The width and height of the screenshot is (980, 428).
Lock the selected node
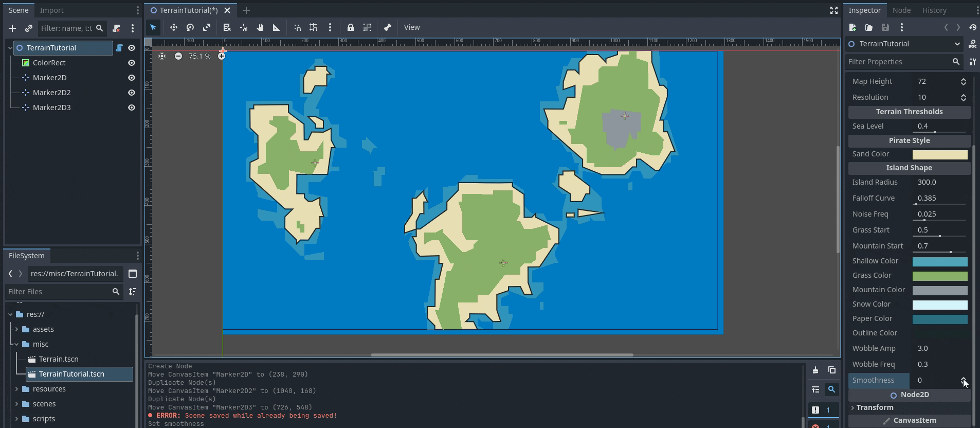click(x=350, y=28)
